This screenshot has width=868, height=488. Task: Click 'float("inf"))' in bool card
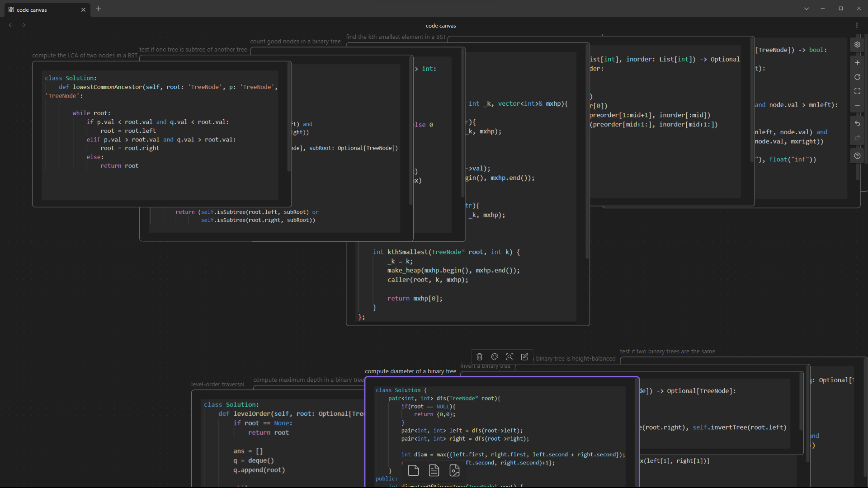click(x=793, y=160)
